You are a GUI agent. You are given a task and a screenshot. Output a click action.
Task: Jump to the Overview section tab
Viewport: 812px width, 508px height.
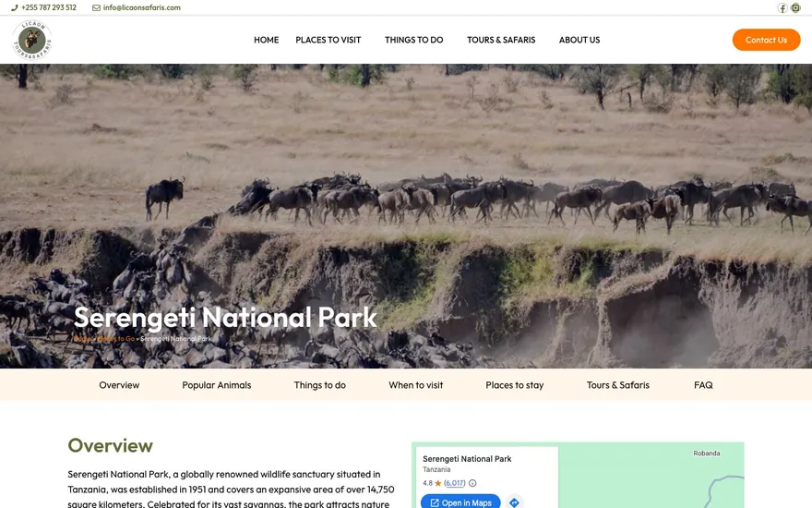[x=119, y=385]
